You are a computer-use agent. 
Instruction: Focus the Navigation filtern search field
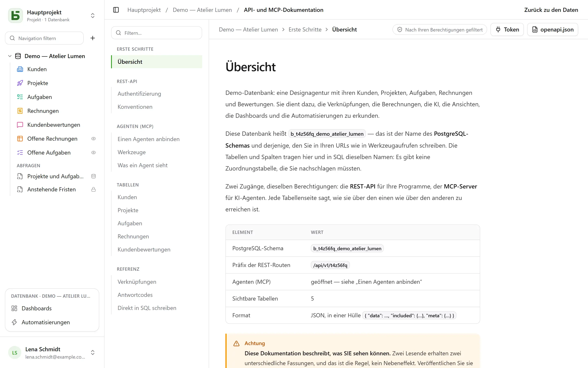(45, 38)
